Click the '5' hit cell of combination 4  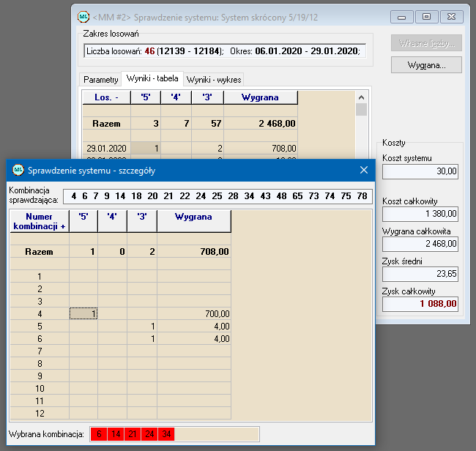pos(83,313)
